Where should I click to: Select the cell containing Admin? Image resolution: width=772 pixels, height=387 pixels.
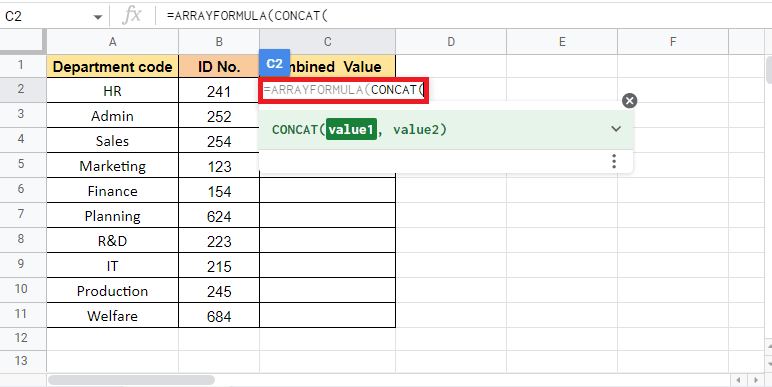tap(113, 116)
